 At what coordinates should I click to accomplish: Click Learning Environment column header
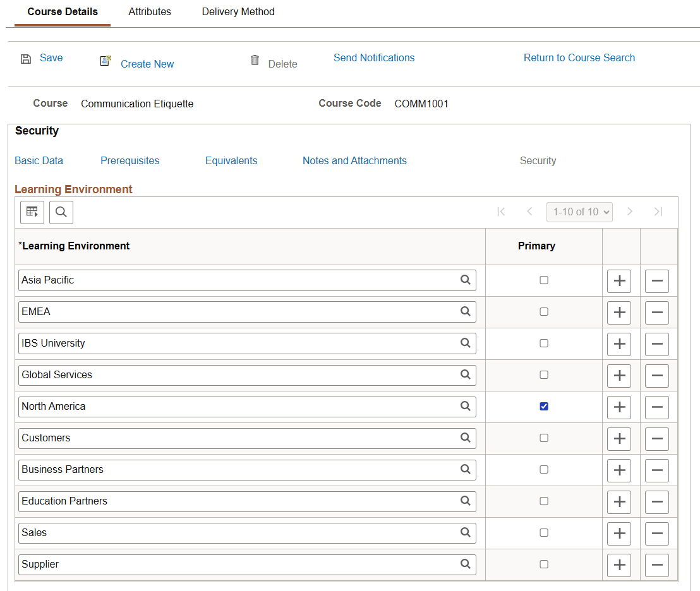[74, 246]
